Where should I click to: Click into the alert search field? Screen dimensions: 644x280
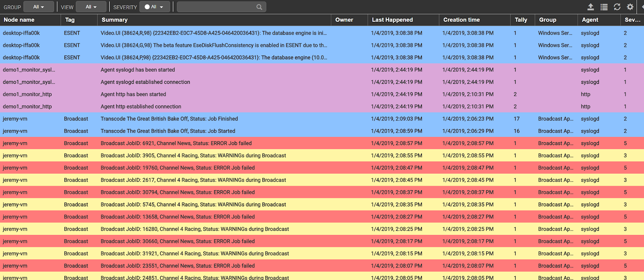(x=221, y=7)
